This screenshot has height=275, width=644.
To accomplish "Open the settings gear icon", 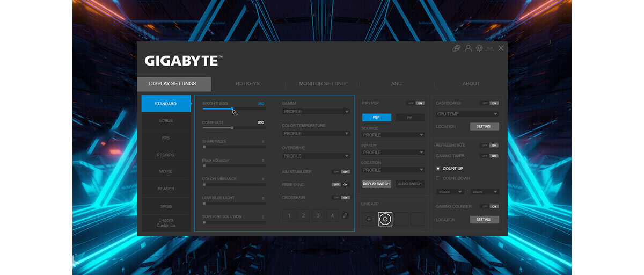I will pos(479,48).
